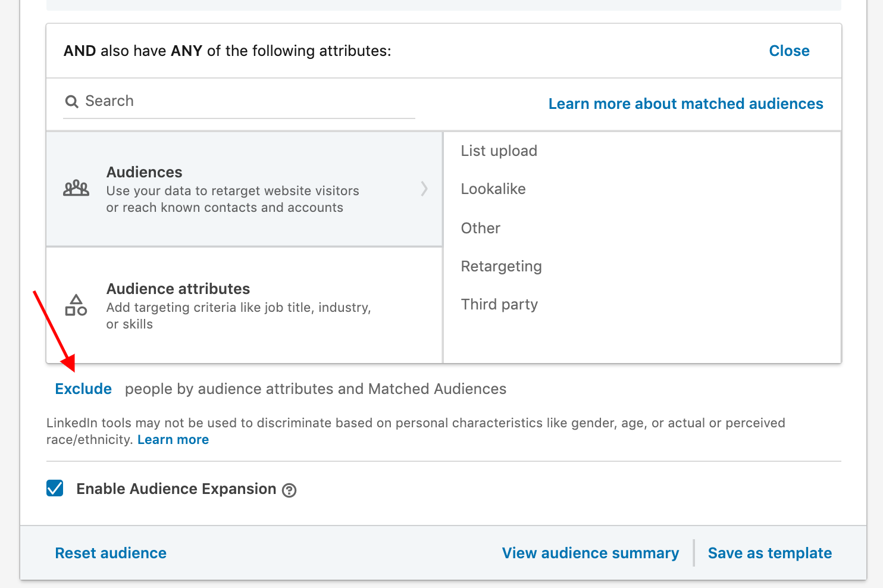Image resolution: width=883 pixels, height=588 pixels.
Task: Select the Audiences category row
Action: coord(244,189)
